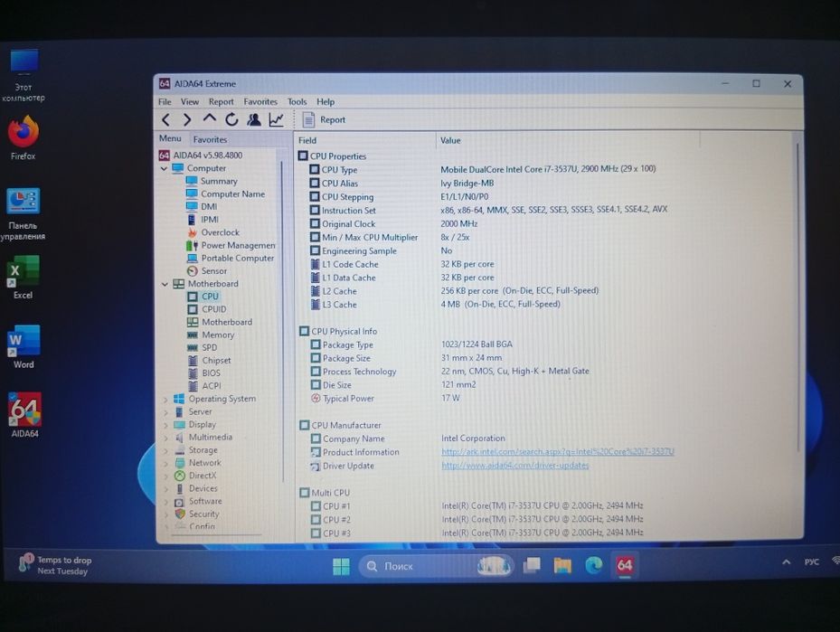
Task: Expand the DirectX tree node
Action: pos(165,476)
